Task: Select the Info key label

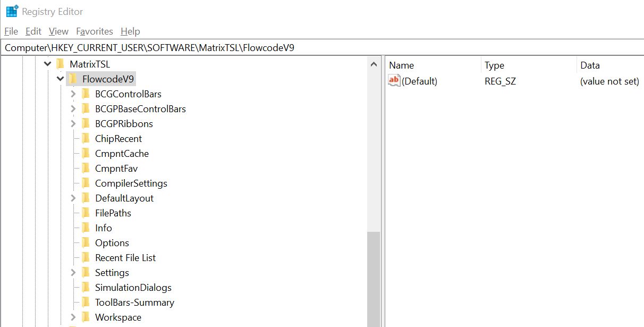Action: point(104,228)
